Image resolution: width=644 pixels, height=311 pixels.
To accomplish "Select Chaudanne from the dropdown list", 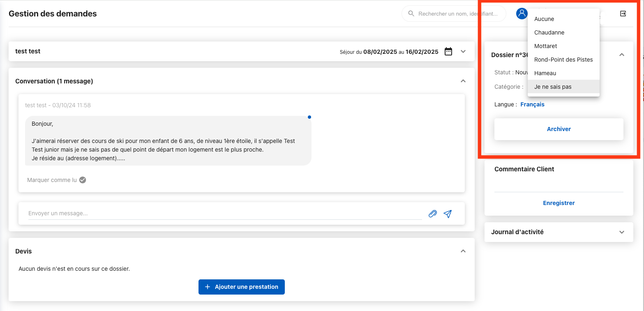I will (x=549, y=32).
